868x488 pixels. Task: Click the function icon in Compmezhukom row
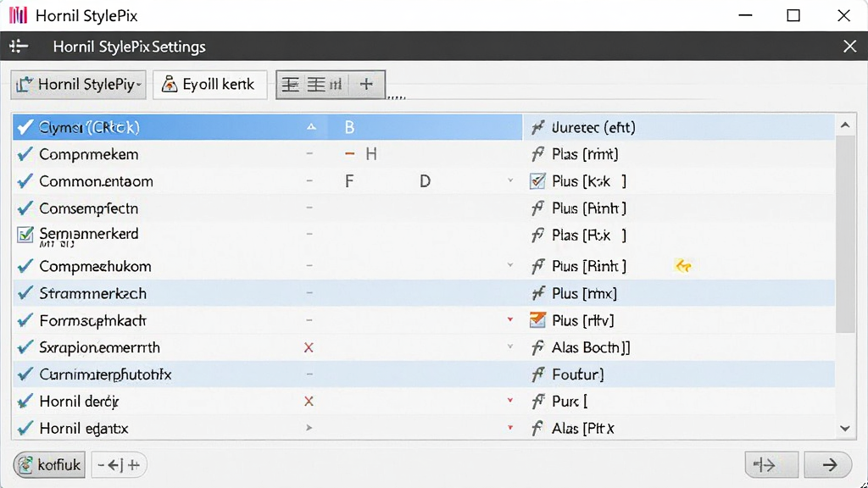537,266
